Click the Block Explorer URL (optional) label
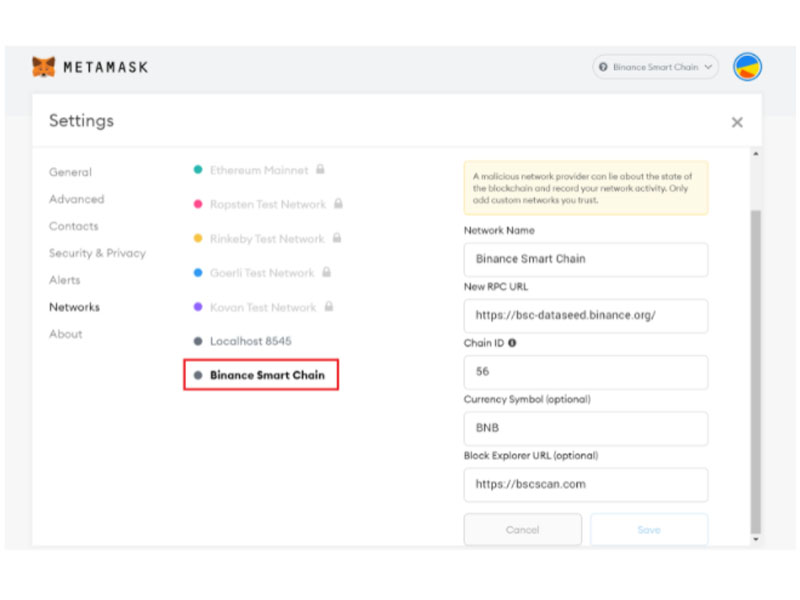The image size is (800, 600). pos(531,455)
